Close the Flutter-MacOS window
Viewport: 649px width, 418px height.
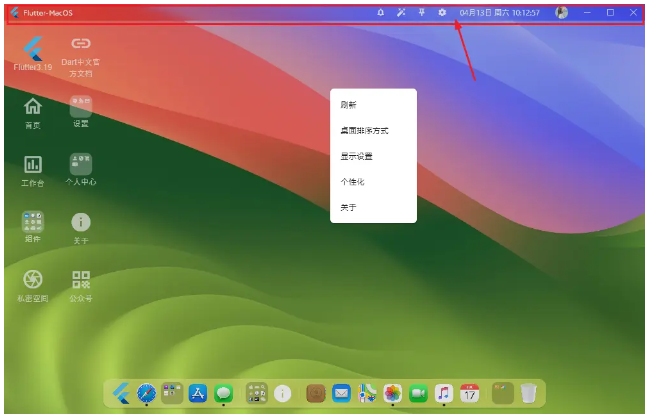click(633, 13)
